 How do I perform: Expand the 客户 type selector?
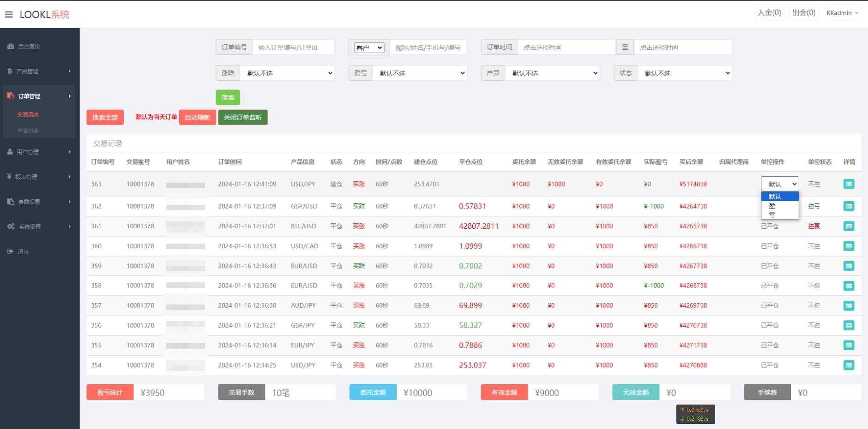(x=369, y=48)
